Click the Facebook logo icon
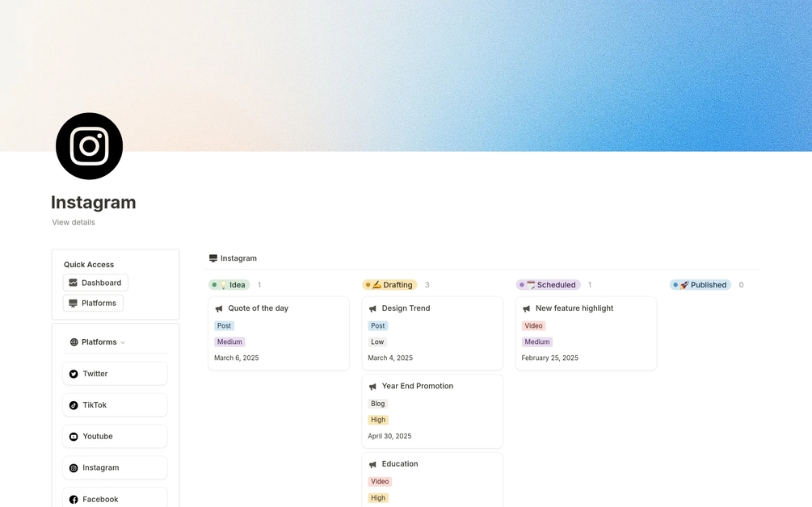Screen dimensions: 812x507 point(74,499)
